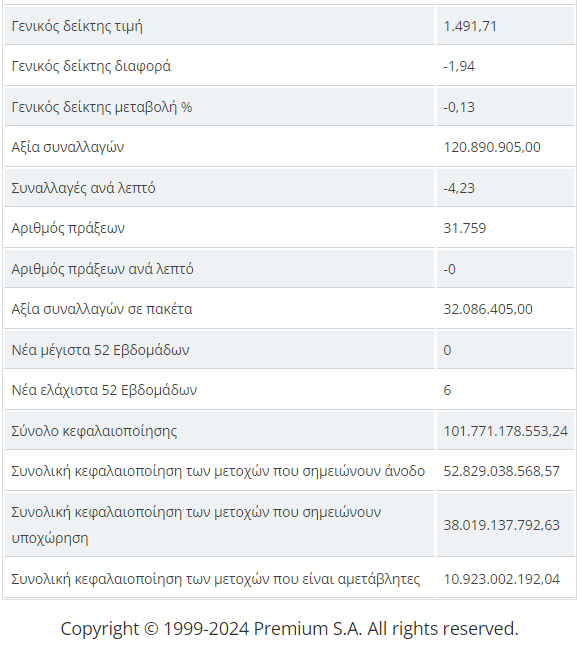Select the 31.759 trades count
This screenshot has height=647, width=582.
(464, 228)
